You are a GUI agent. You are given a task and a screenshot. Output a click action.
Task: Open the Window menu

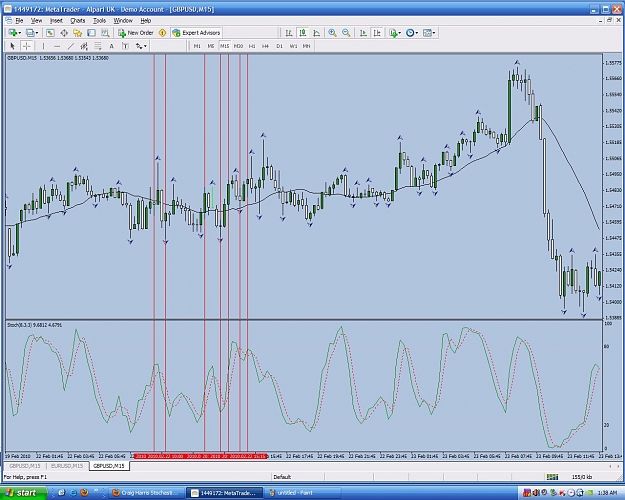tap(123, 20)
